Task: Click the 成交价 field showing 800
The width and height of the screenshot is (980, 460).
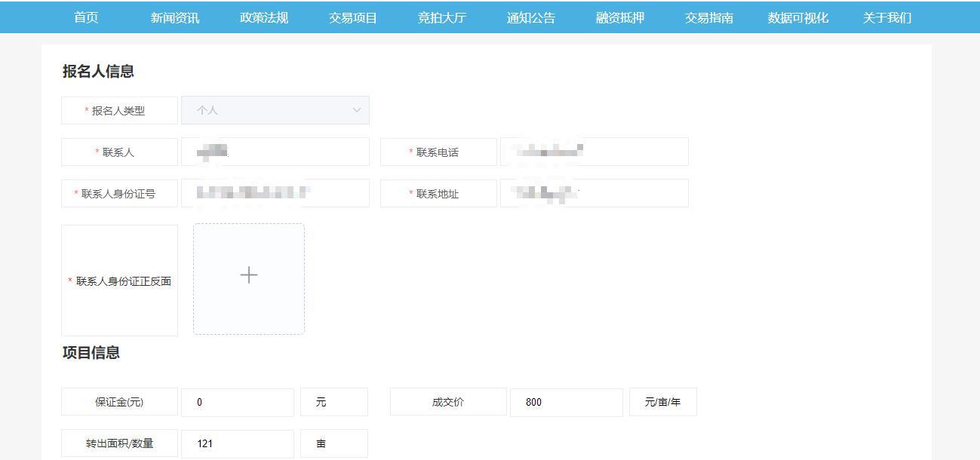Action: (x=567, y=402)
